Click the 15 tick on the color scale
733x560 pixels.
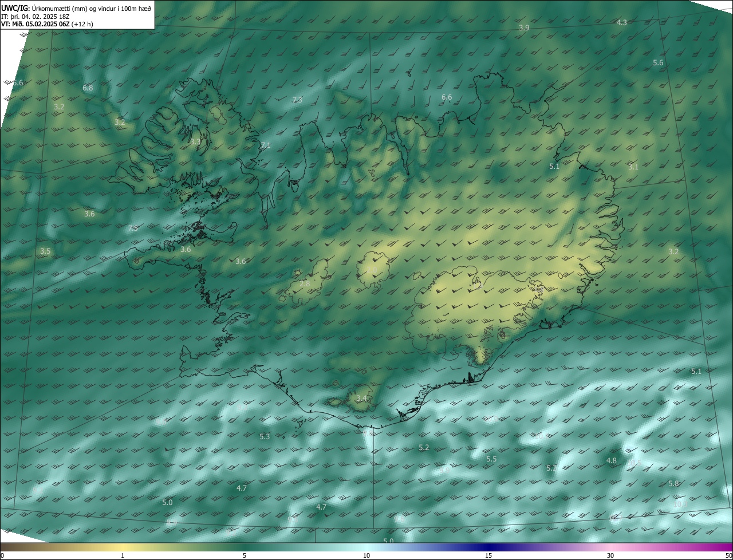click(x=488, y=556)
